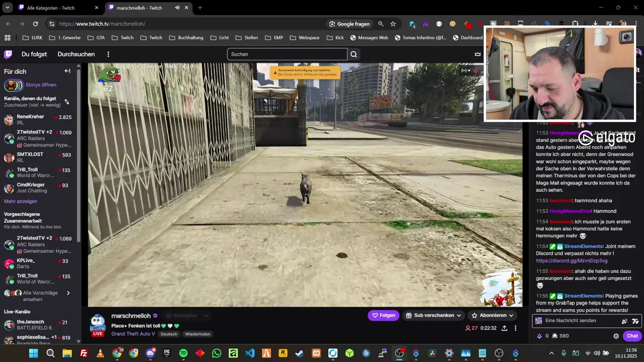Viewport: 644px width, 362px height.
Task: Click the Suchen search field
Action: coord(287,54)
